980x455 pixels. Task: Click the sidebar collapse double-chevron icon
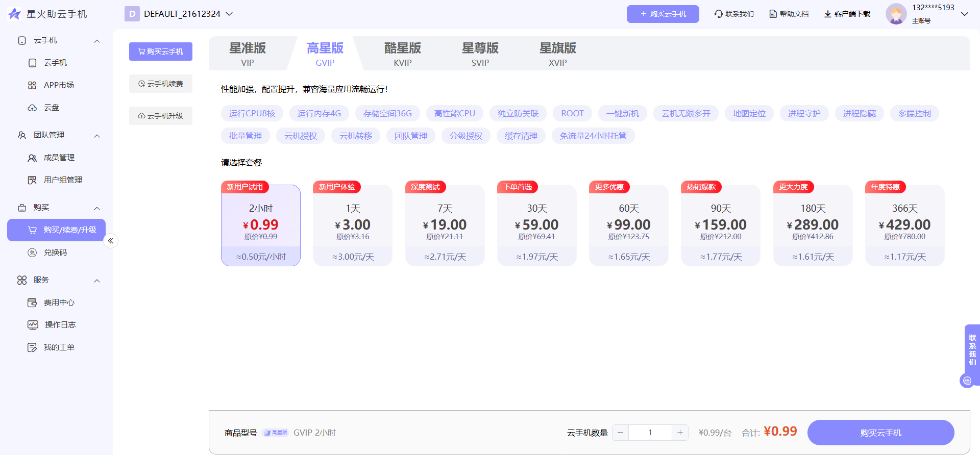(111, 241)
